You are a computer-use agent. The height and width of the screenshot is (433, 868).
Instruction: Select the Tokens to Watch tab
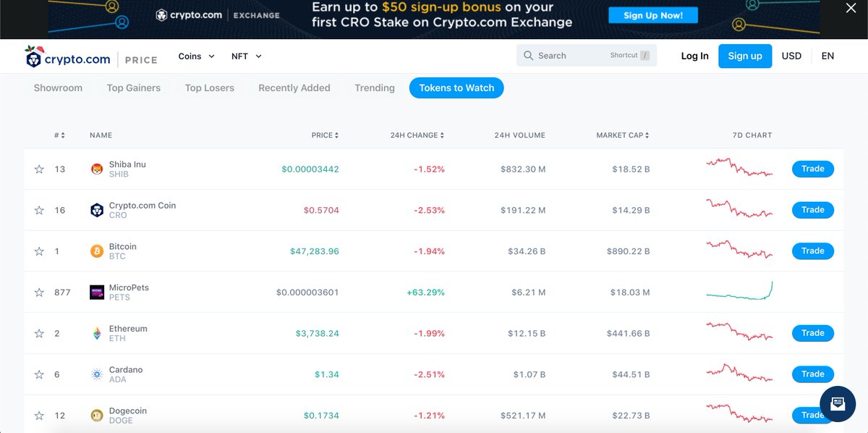click(x=456, y=88)
